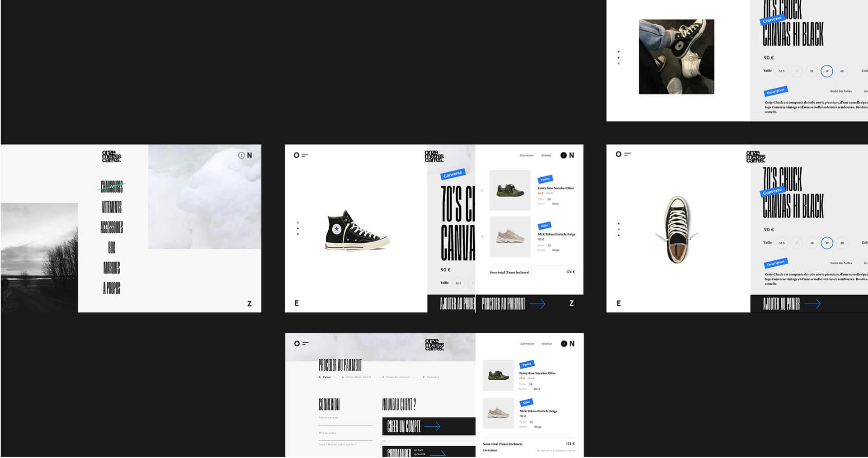This screenshot has width=868, height=458.
Task: Select size 39 on top-view shoe screen
Action: (x=827, y=243)
